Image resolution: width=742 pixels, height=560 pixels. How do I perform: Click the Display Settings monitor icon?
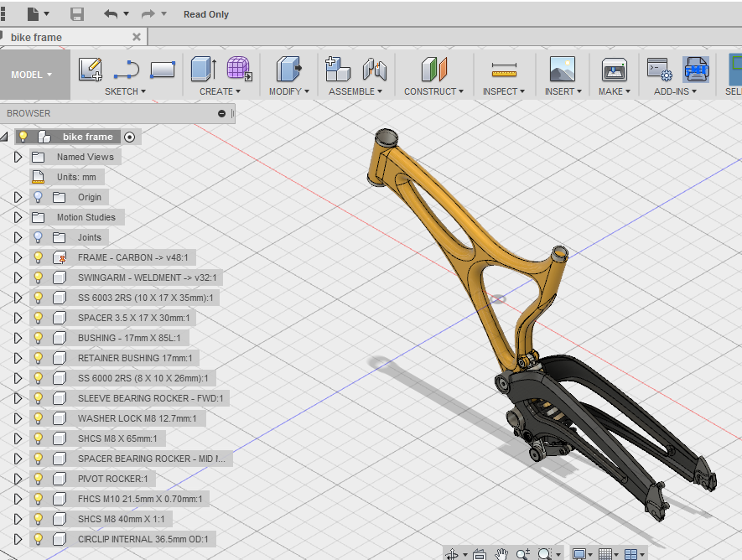(579, 554)
